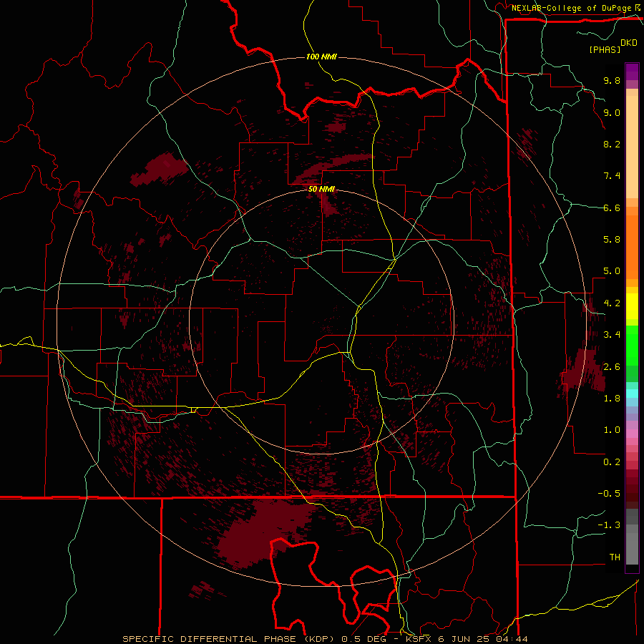This screenshot has width=644, height=644.
Task: Select the -0.5 legend value
Action: (x=609, y=494)
